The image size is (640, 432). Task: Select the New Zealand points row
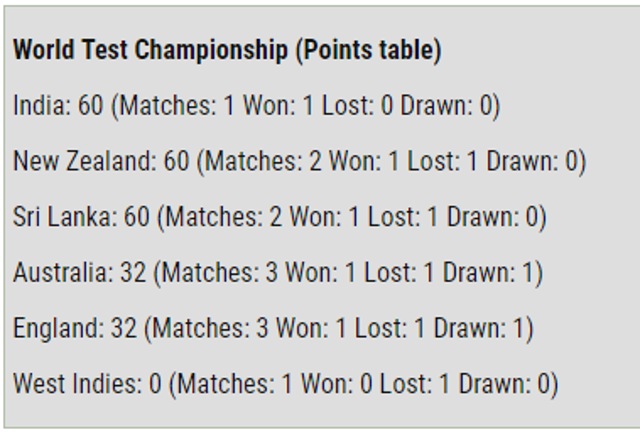pos(300,161)
